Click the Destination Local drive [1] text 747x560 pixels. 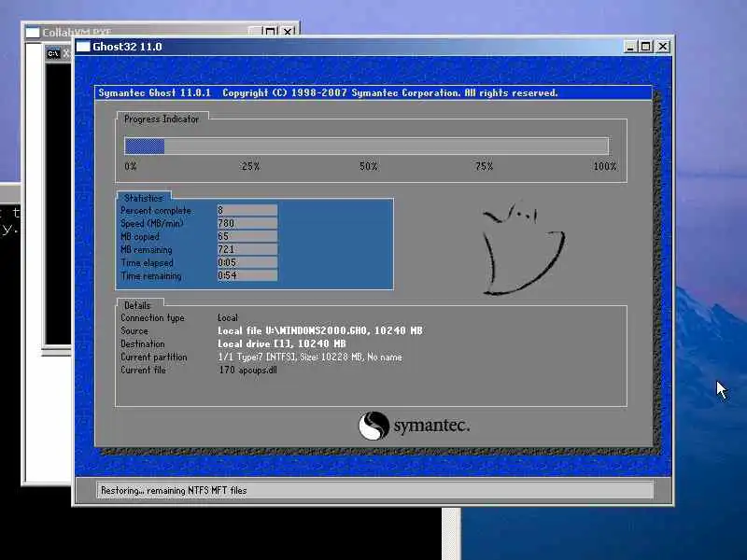click(x=282, y=343)
